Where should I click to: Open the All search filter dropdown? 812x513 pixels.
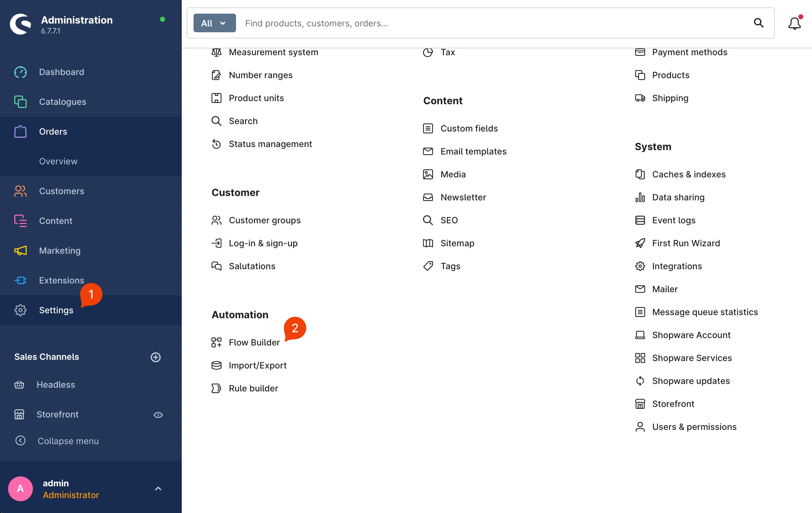pyautogui.click(x=214, y=23)
